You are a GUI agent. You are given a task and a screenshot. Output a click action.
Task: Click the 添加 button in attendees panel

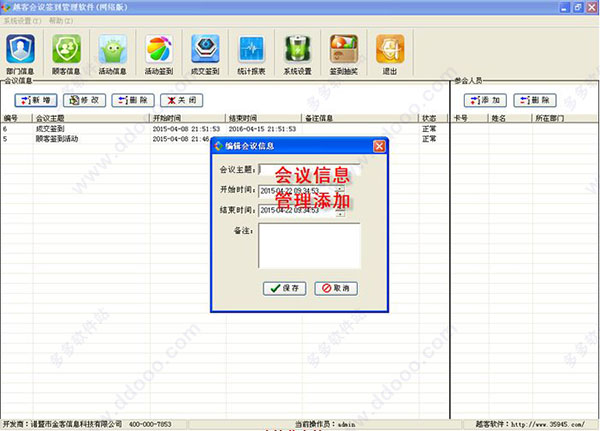pyautogui.click(x=485, y=100)
